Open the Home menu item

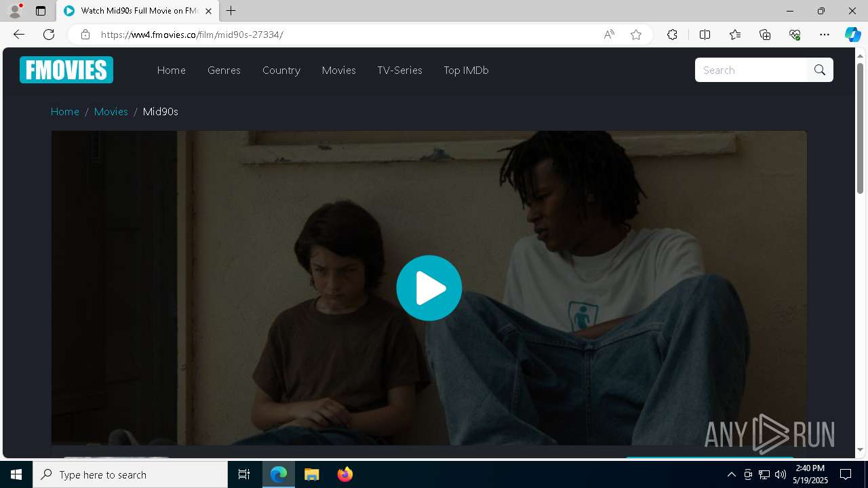pyautogui.click(x=172, y=70)
